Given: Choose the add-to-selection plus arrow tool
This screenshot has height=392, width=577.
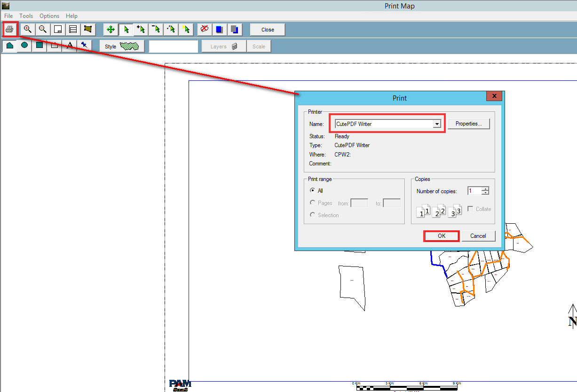Looking at the screenshot, I should click(141, 30).
